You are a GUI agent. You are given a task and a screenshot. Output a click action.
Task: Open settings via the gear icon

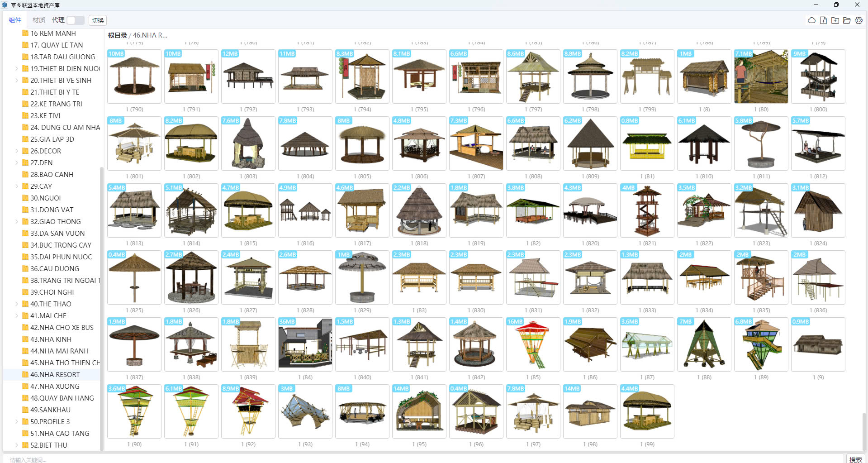[x=859, y=20]
